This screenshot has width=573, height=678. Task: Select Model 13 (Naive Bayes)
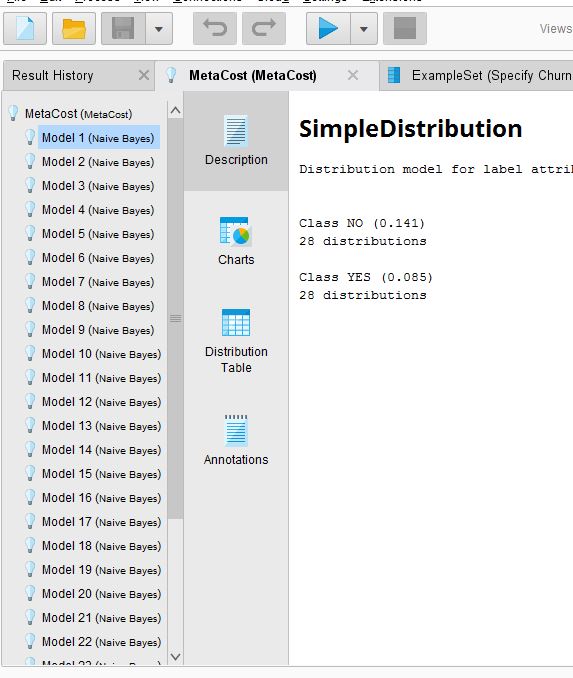click(x=102, y=426)
